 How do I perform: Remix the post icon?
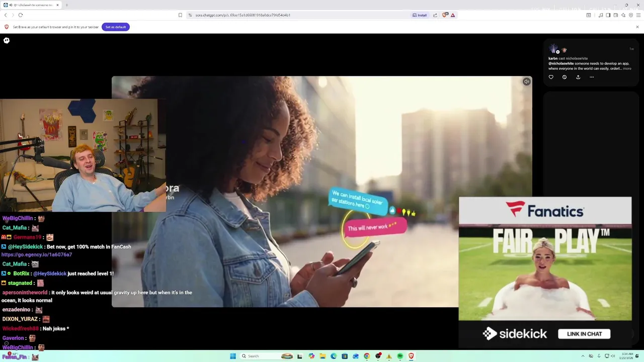point(565,77)
